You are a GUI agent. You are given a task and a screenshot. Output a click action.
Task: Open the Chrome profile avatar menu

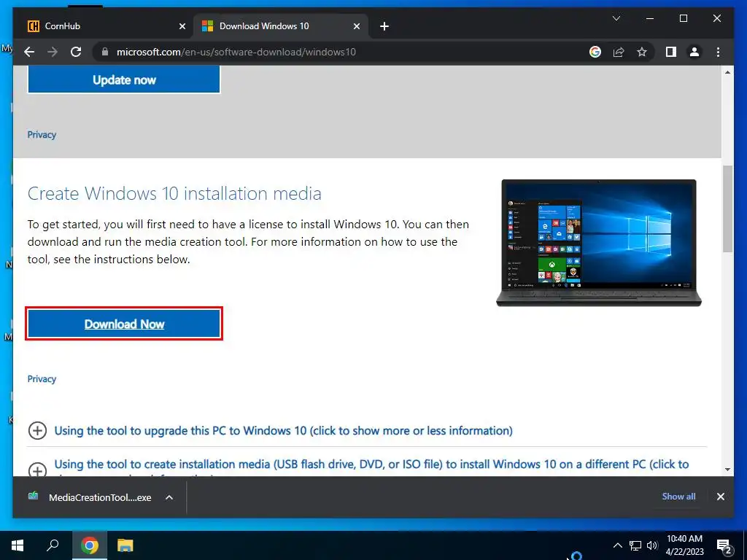click(694, 52)
